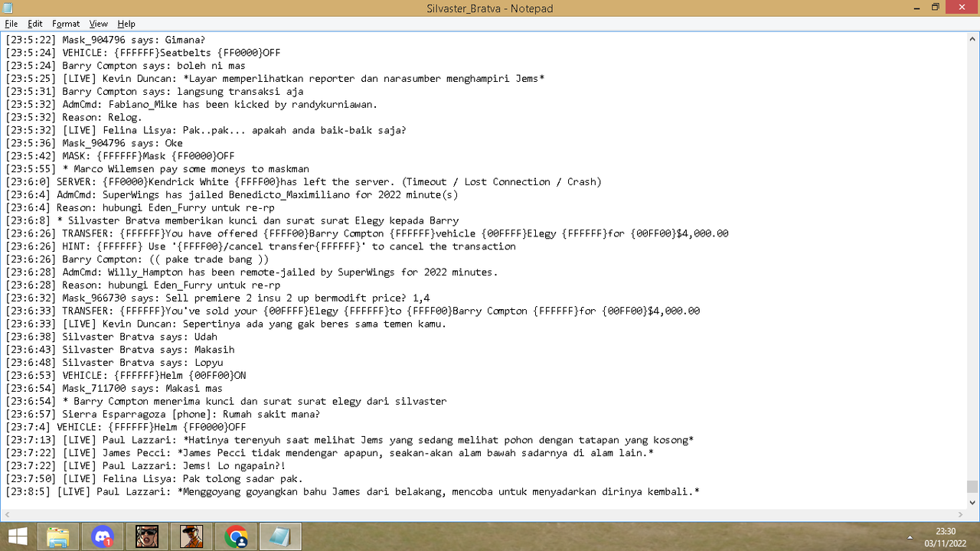This screenshot has height=551, width=980.
Task: Click the 'Helm {00FF00}ON' vehicle line
Action: 126,375
